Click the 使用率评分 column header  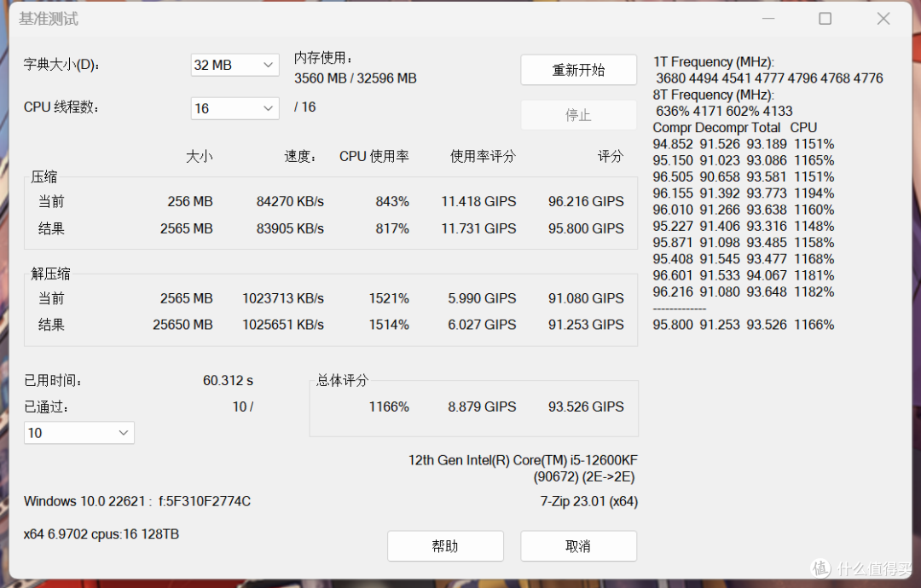(x=483, y=156)
